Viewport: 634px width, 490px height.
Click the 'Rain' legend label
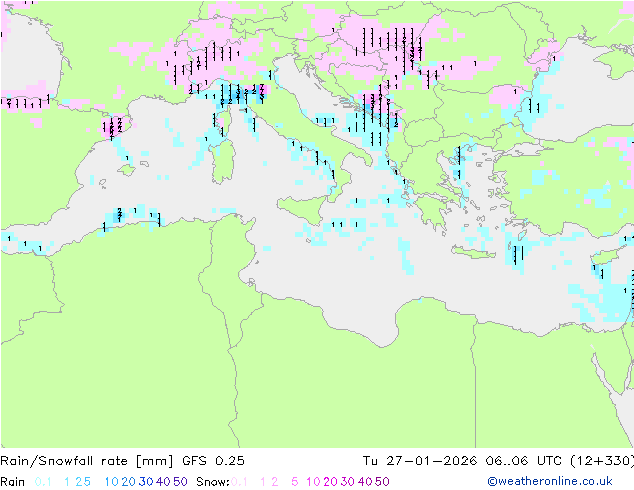(13, 482)
